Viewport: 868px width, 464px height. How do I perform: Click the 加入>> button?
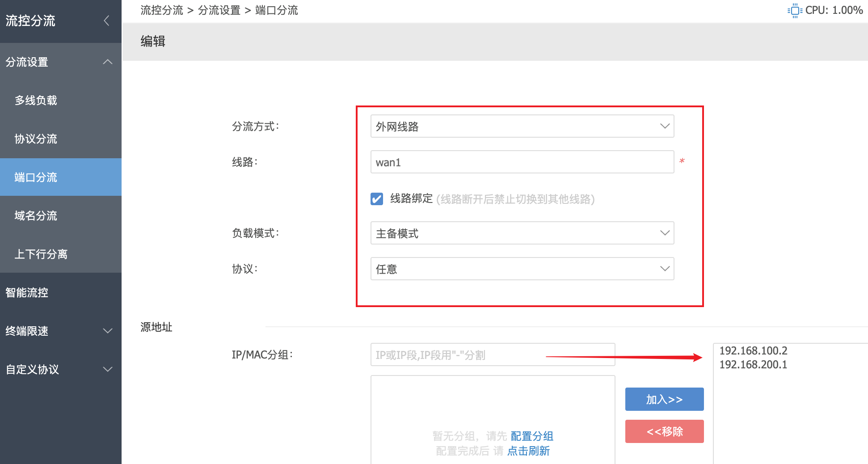coord(664,399)
